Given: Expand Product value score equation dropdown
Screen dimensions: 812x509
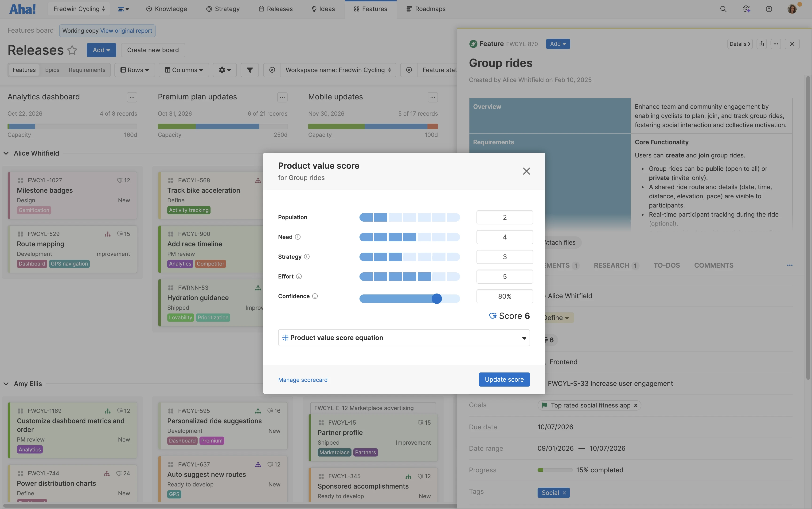Looking at the screenshot, I should [x=404, y=338].
